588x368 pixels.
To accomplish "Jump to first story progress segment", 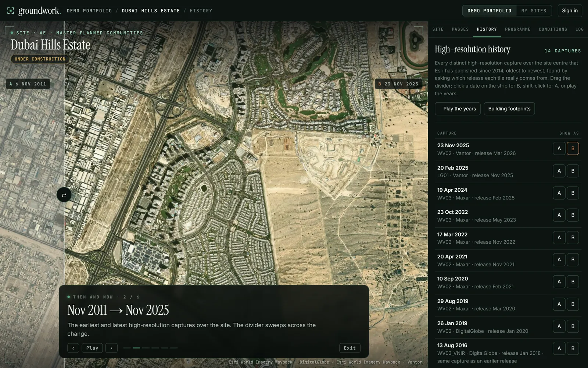I will click(127, 348).
